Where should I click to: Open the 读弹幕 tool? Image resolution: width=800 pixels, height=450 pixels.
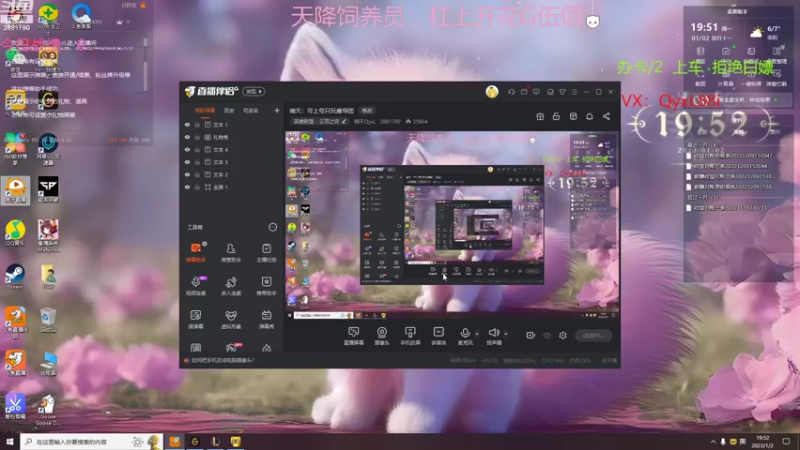(x=195, y=319)
